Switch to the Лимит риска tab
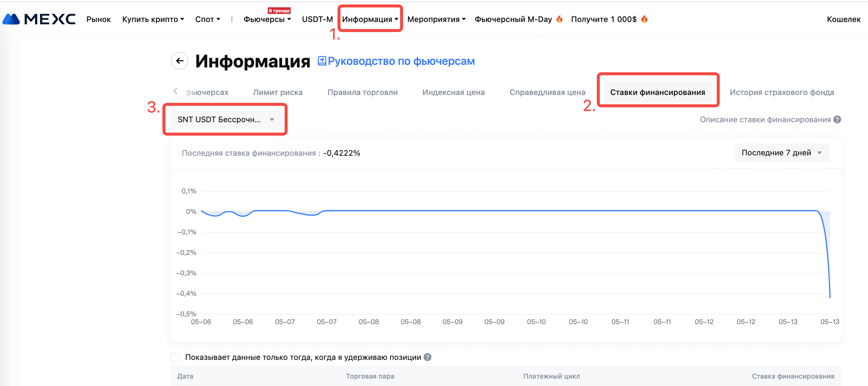 click(278, 92)
